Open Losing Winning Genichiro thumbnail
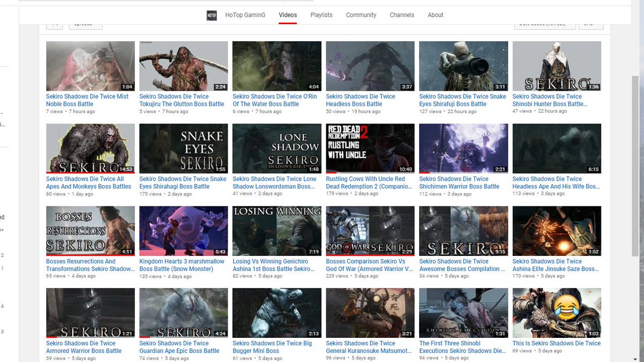 277,231
